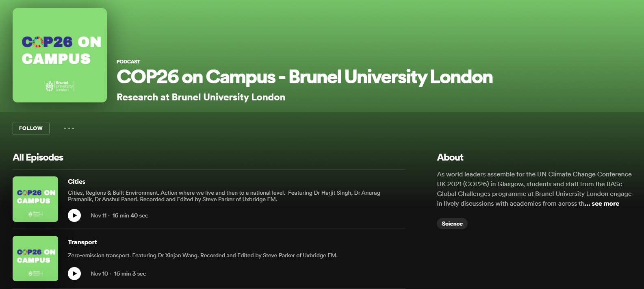The width and height of the screenshot is (644, 289).
Task: Click the All Episodes heading
Action: (x=38, y=157)
